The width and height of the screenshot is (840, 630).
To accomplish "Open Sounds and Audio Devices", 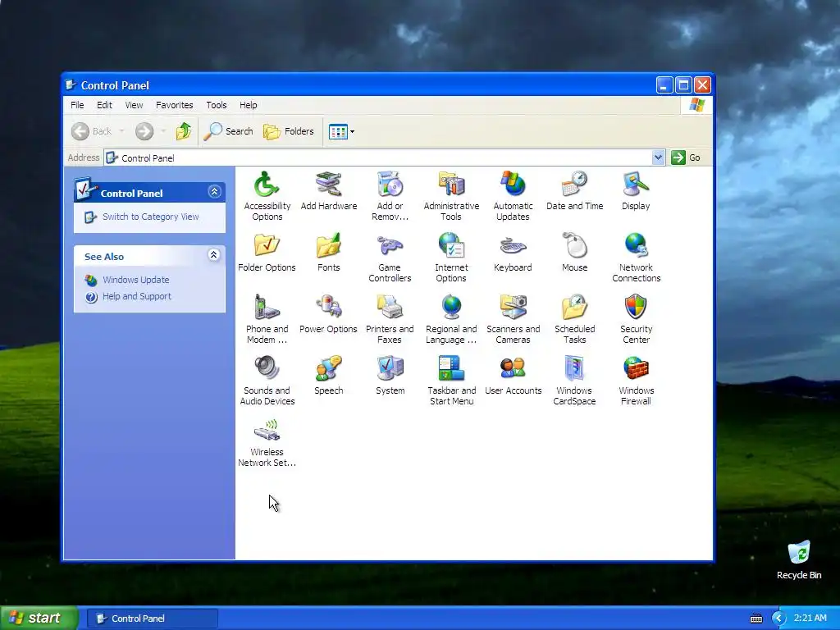I will pos(267,381).
